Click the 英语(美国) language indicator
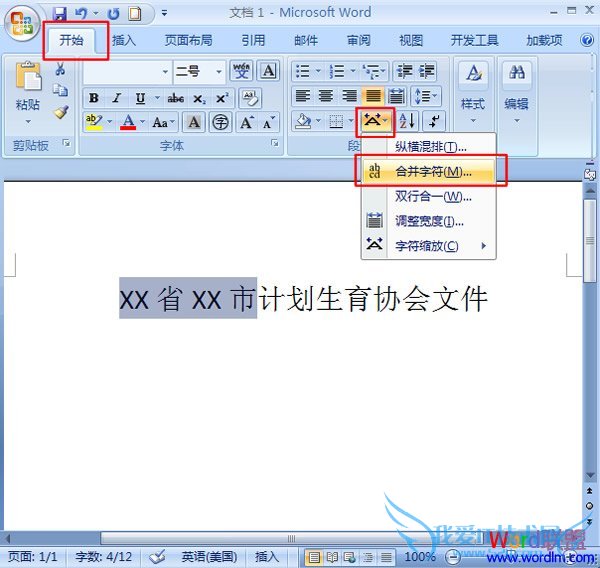 click(x=209, y=556)
